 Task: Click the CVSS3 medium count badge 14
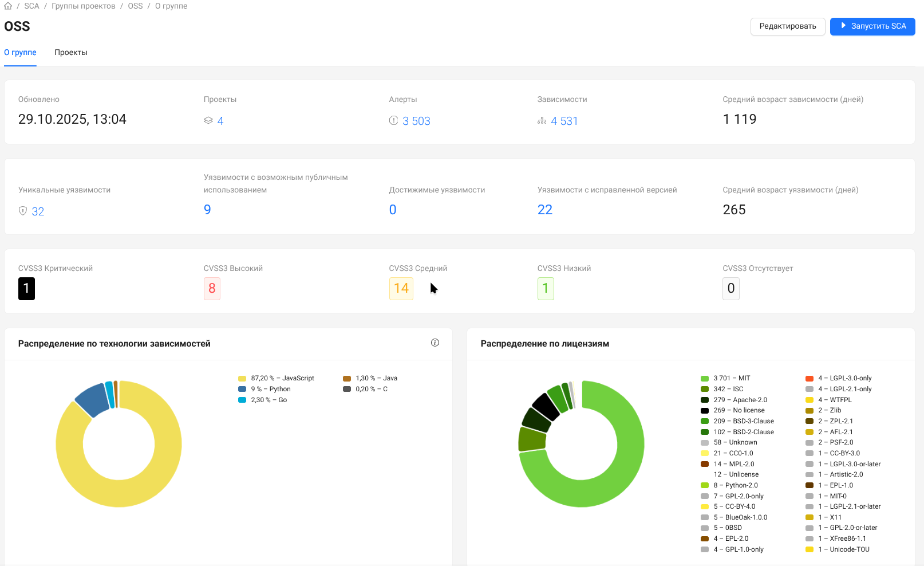click(401, 288)
